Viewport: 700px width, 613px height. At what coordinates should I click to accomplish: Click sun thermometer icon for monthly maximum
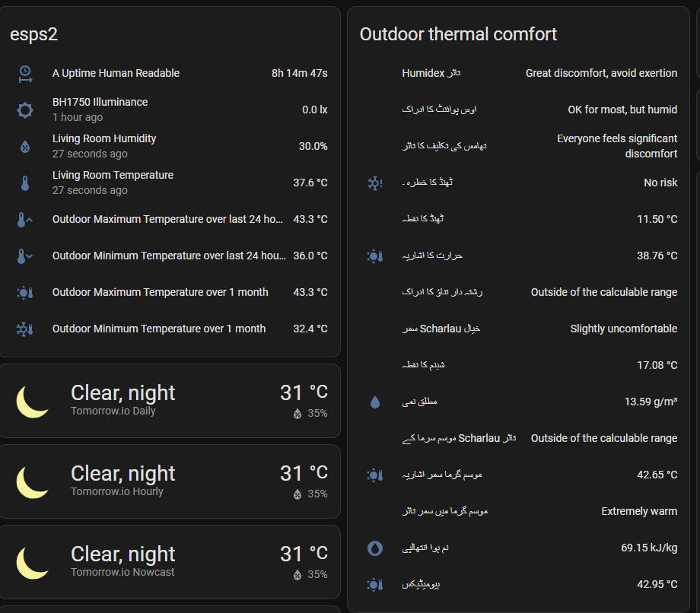[25, 293]
